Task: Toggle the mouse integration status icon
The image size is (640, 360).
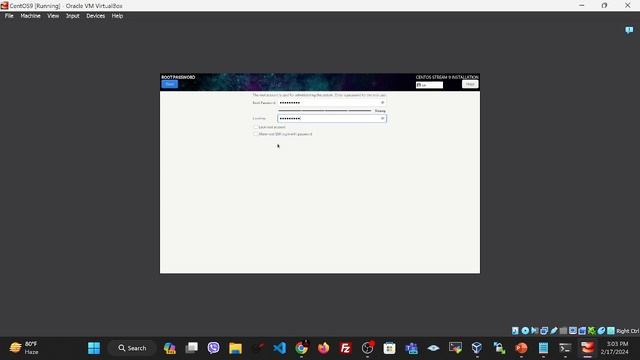Action: [x=601, y=331]
